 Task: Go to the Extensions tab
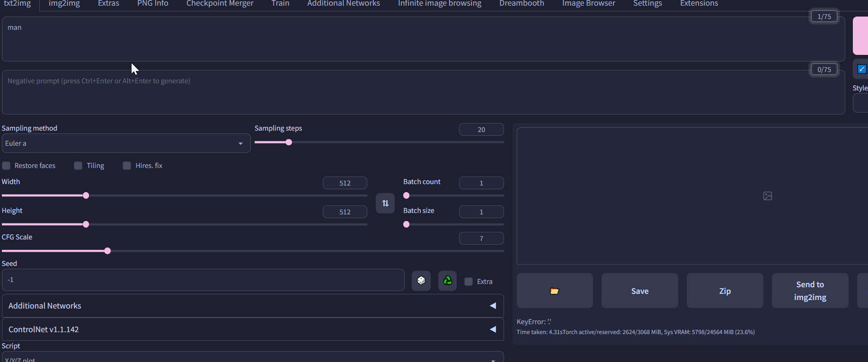coord(699,4)
